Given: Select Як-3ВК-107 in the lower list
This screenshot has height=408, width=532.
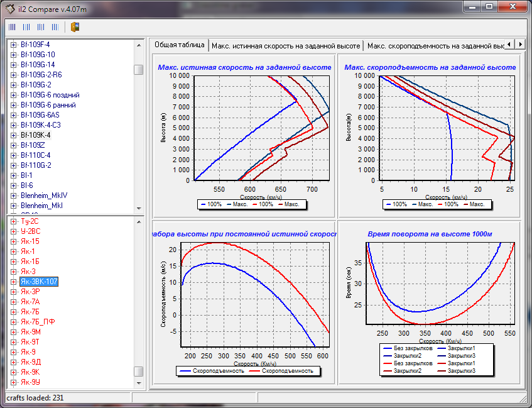Looking at the screenshot, I should coord(39,282).
